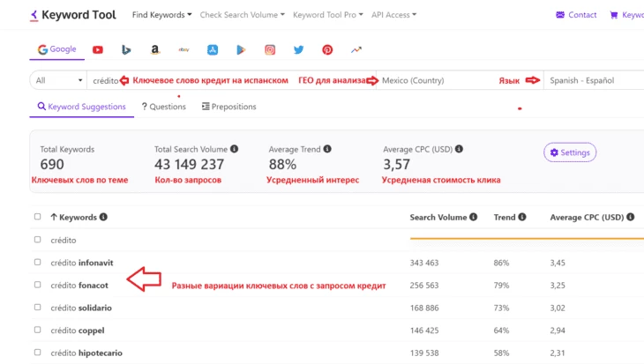Switch to the Prepositions tab

(x=229, y=107)
